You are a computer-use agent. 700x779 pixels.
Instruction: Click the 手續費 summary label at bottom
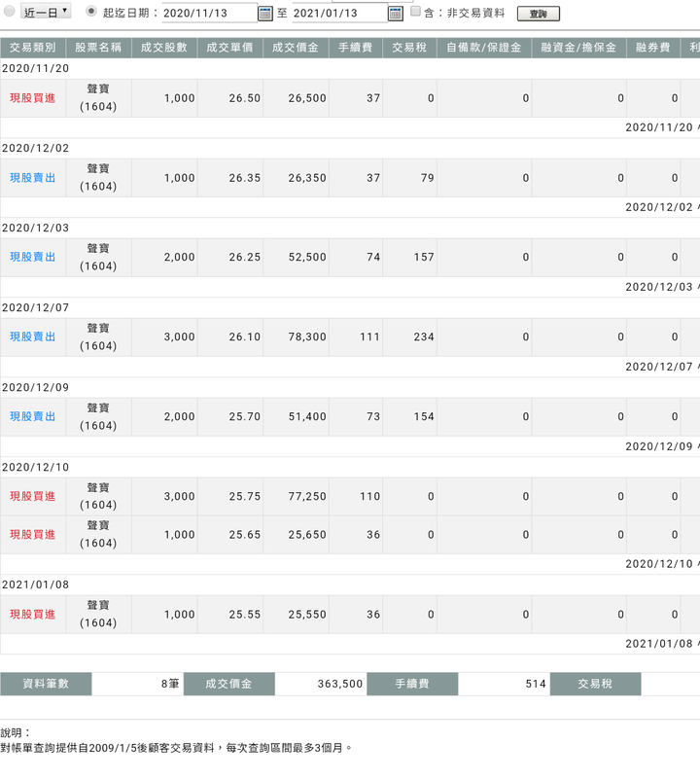412,684
